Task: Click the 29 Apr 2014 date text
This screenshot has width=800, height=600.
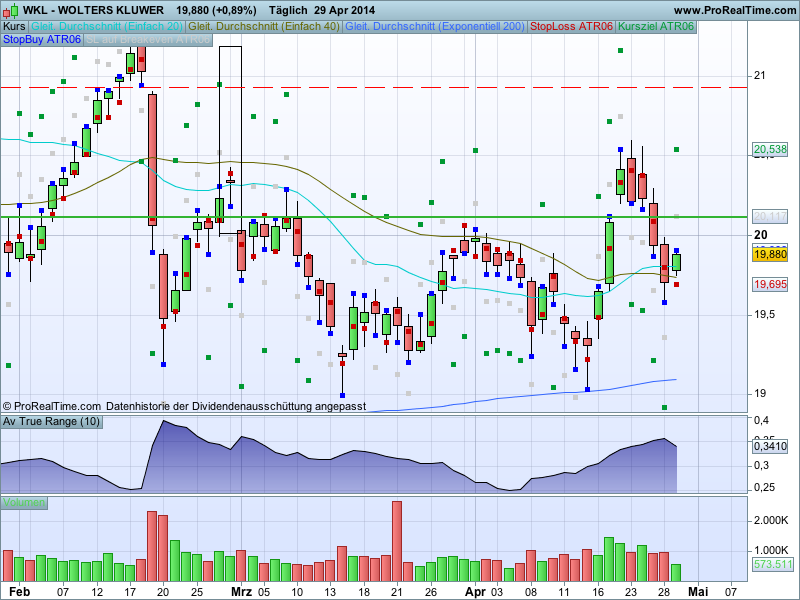Action: [x=344, y=10]
